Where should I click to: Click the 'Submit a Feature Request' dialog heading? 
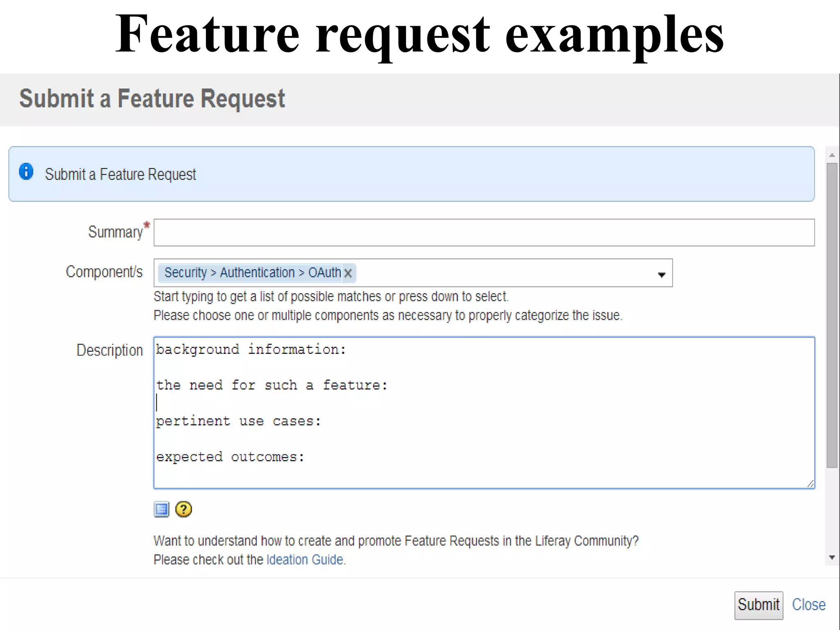pos(152,99)
